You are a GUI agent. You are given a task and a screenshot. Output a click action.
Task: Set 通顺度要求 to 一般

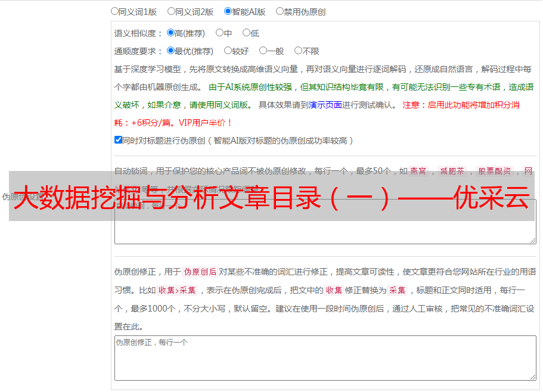point(263,51)
